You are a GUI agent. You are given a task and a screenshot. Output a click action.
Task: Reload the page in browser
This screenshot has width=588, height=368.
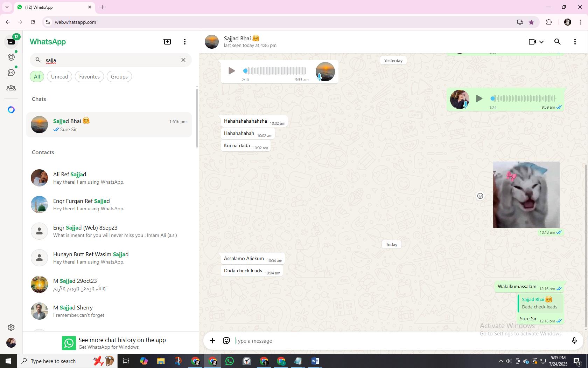tap(33, 22)
